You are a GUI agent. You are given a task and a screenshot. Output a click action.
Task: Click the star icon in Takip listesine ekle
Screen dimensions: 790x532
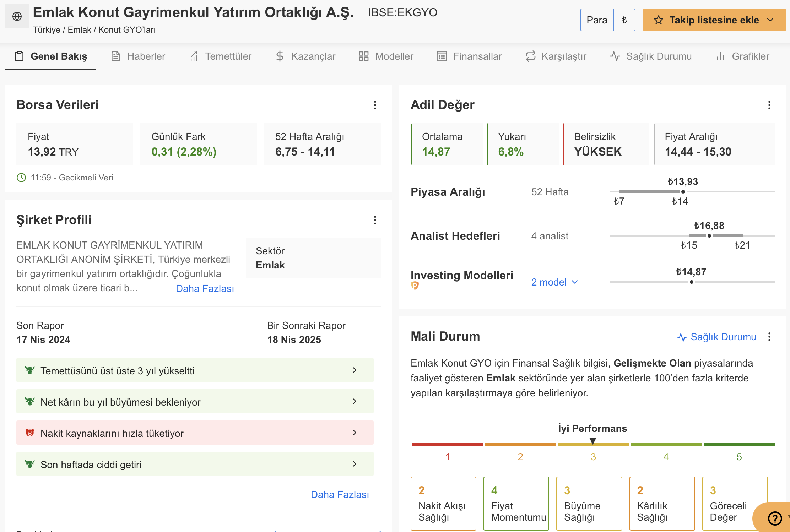point(658,20)
